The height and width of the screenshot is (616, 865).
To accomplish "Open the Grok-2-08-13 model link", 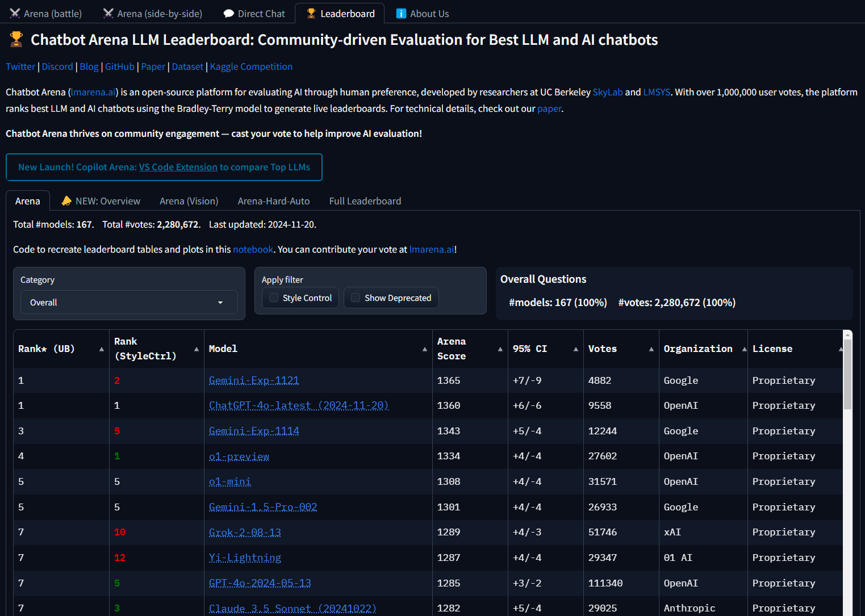I will point(245,532).
